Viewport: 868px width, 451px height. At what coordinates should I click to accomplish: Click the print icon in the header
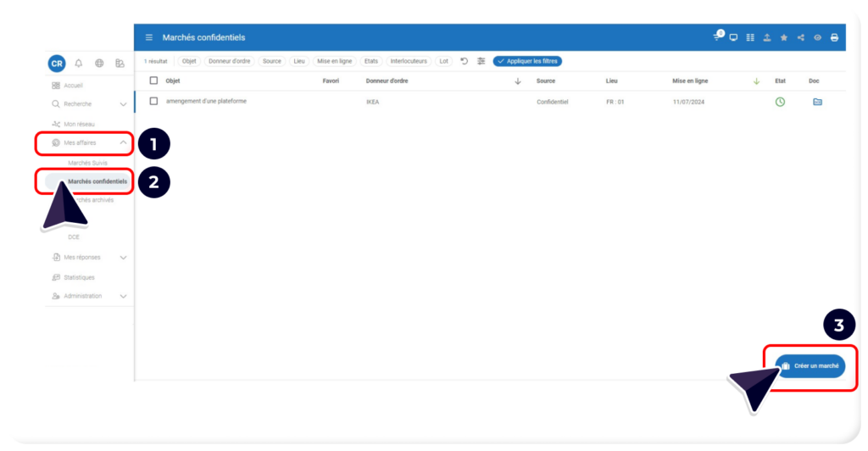(834, 37)
